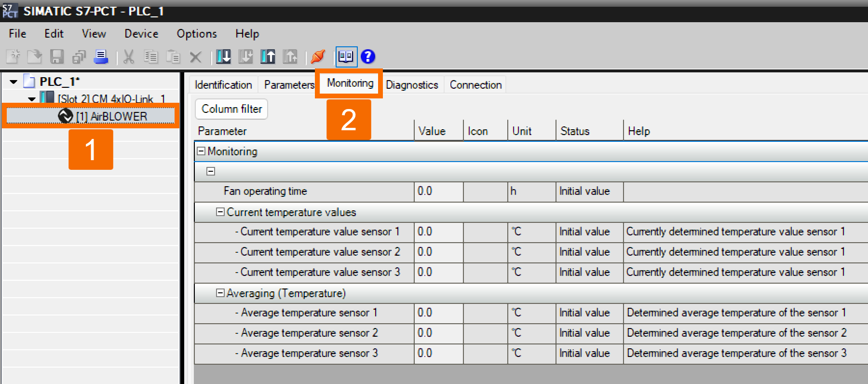Viewport: 868px width, 384px height.
Task: Click the PLC_1 document icon in tree
Action: [x=29, y=82]
